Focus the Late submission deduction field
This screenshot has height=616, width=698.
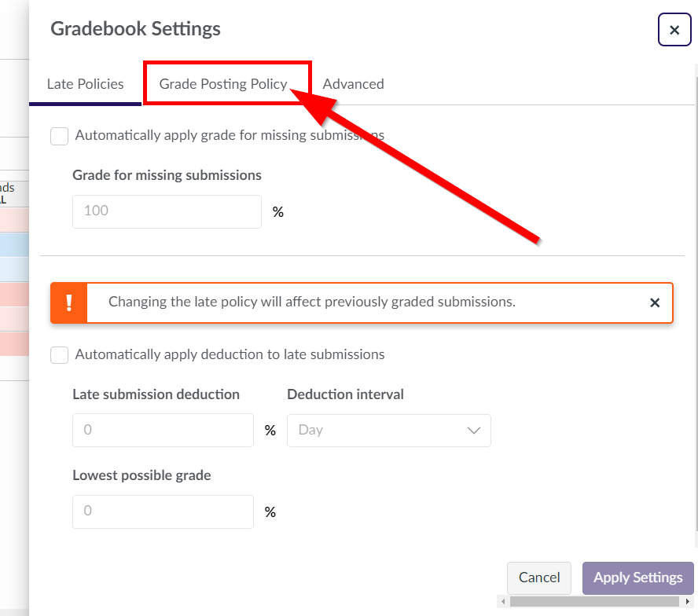point(163,431)
